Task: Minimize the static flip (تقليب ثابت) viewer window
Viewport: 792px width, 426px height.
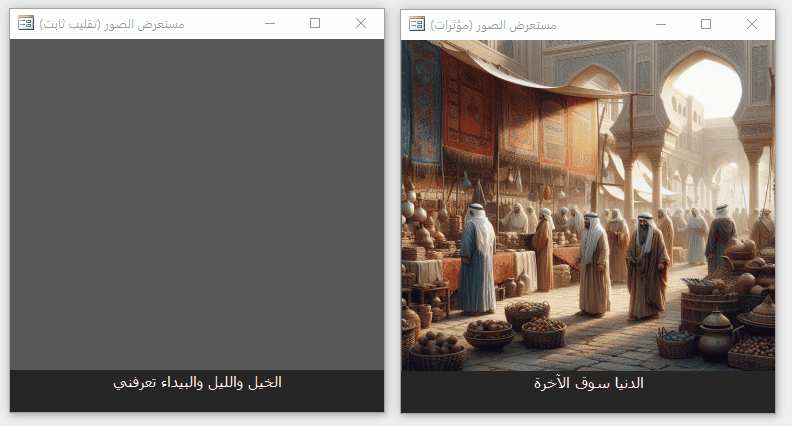Action: tap(270, 23)
